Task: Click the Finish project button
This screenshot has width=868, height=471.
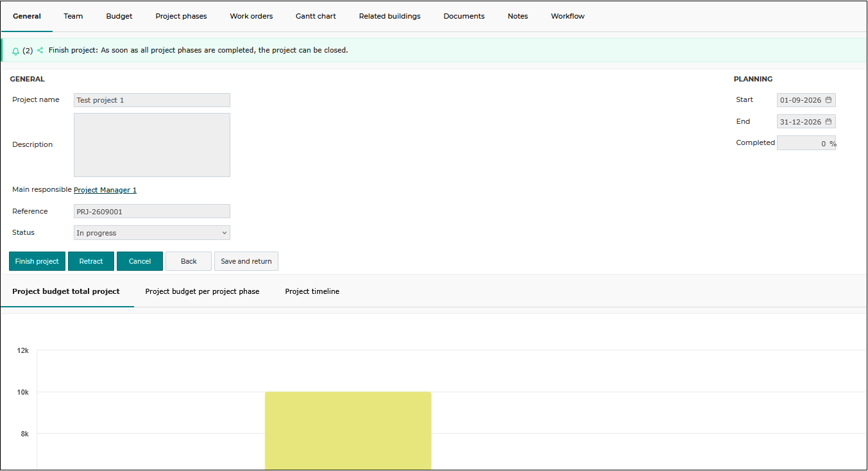Action: [x=37, y=261]
